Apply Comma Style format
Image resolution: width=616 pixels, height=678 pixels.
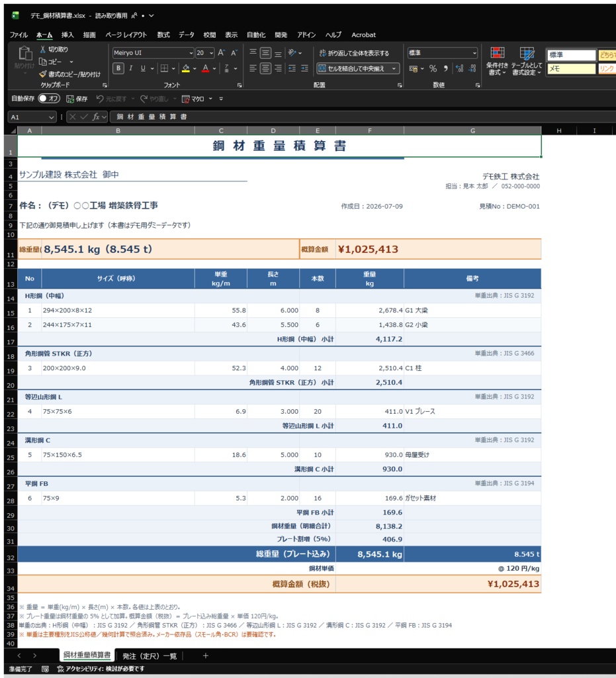446,68
